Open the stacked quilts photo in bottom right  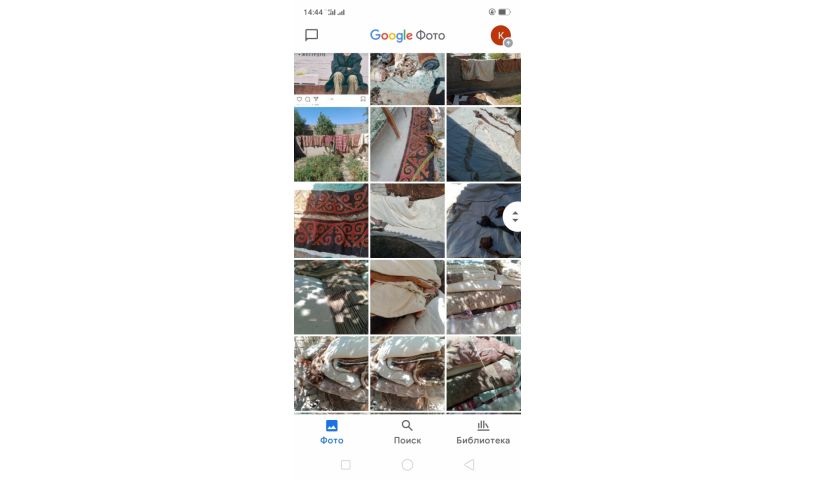(x=483, y=373)
